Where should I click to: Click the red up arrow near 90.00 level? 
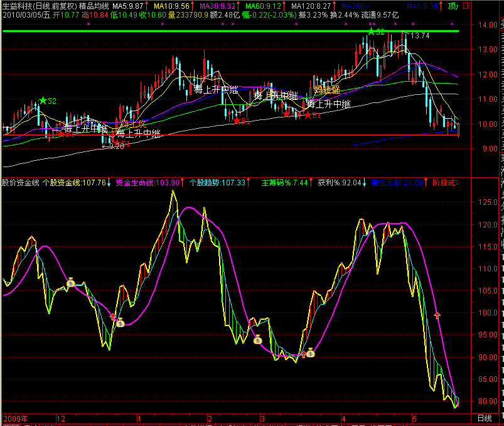click(303, 354)
